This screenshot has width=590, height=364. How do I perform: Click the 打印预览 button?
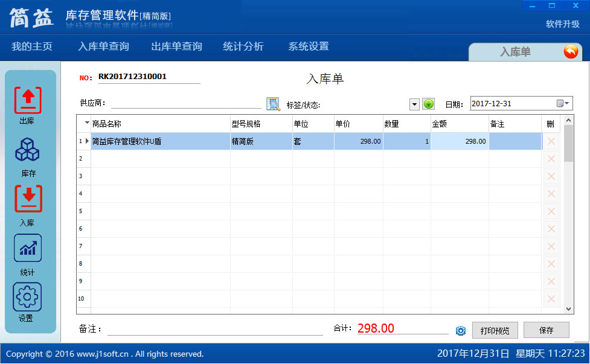coord(495,330)
